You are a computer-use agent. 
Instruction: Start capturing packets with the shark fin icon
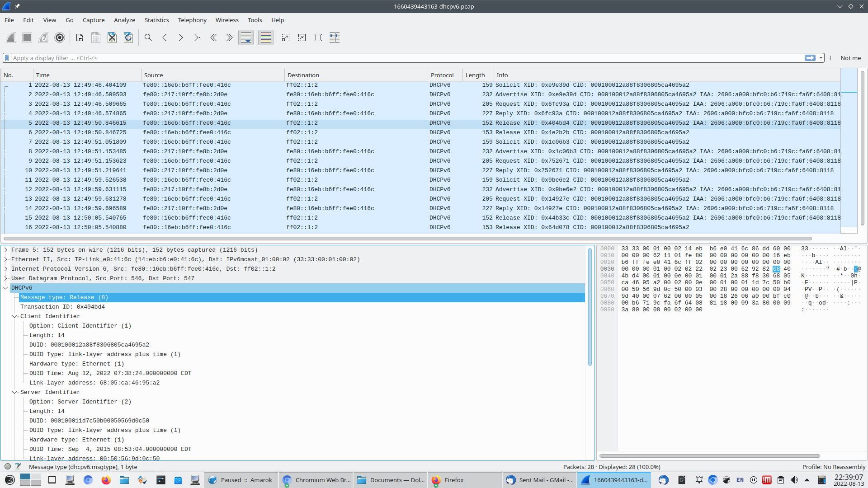(11, 38)
